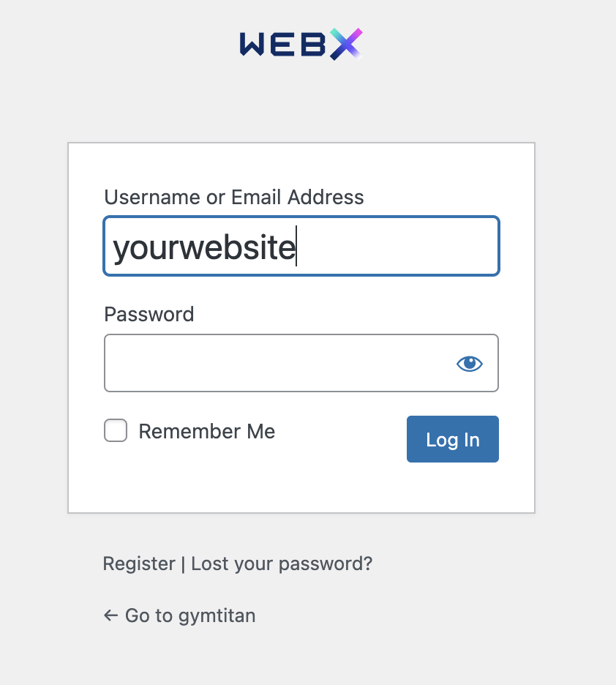
Task: Focus the empty Password field
Action: tap(301, 363)
